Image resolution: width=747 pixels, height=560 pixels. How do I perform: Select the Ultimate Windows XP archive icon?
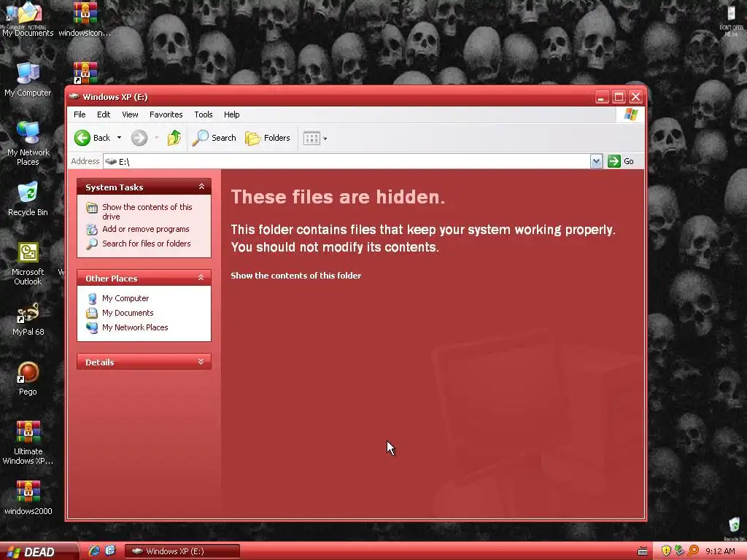coord(28,443)
